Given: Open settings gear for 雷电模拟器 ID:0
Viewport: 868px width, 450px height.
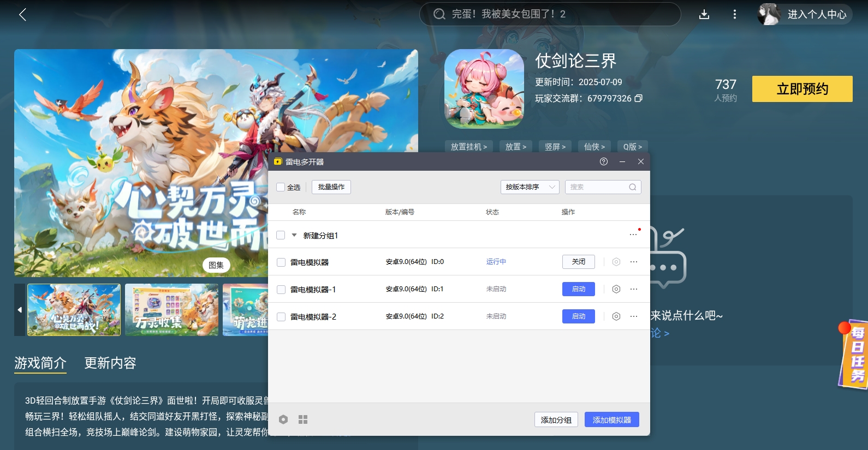Looking at the screenshot, I should (616, 262).
